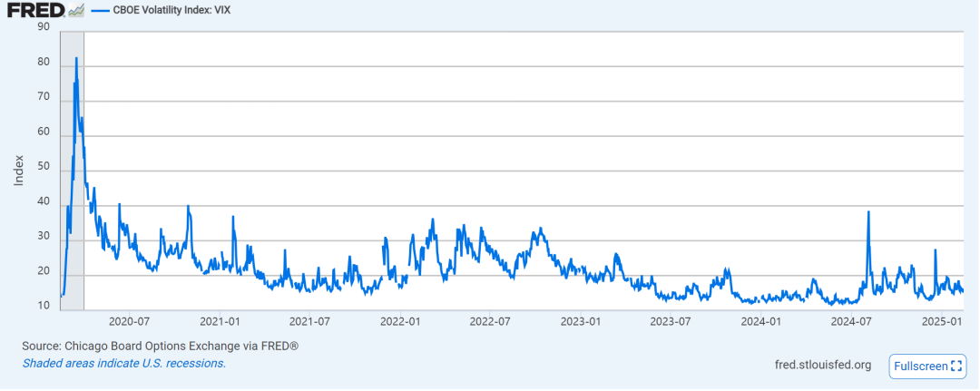Click the 10 y-axis value
The width and height of the screenshot is (980, 391).
click(44, 306)
